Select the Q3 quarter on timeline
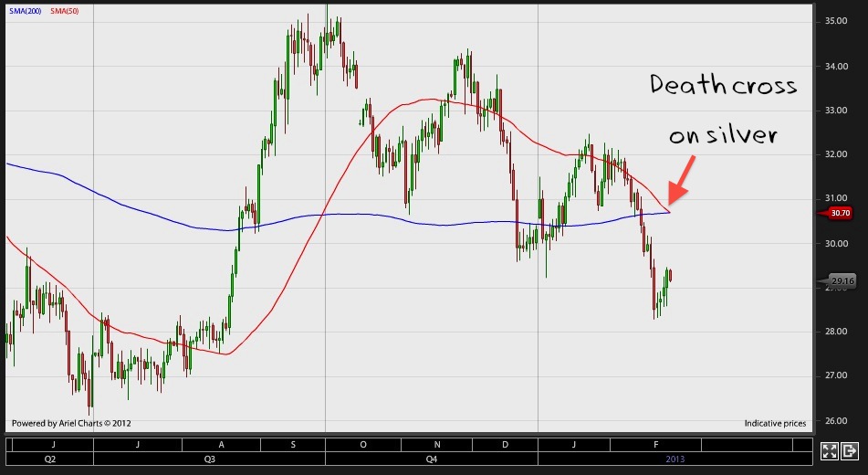868x475 pixels. point(209,459)
